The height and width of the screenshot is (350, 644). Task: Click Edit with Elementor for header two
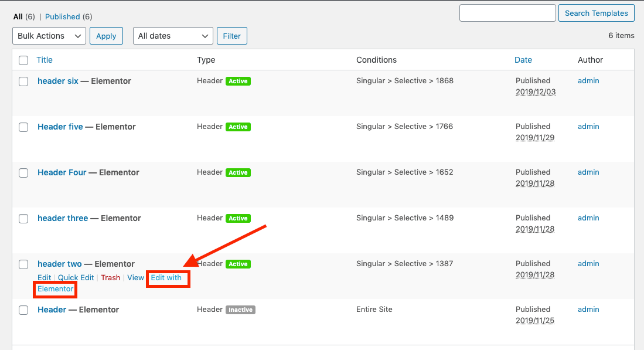click(168, 277)
